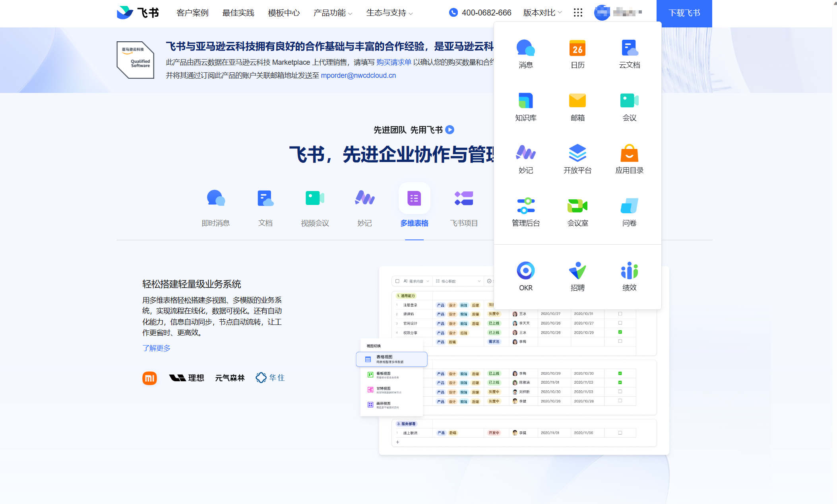Image resolution: width=837 pixels, height=504 pixels.
Task: Select the 妙记 product tab
Action: click(x=364, y=208)
